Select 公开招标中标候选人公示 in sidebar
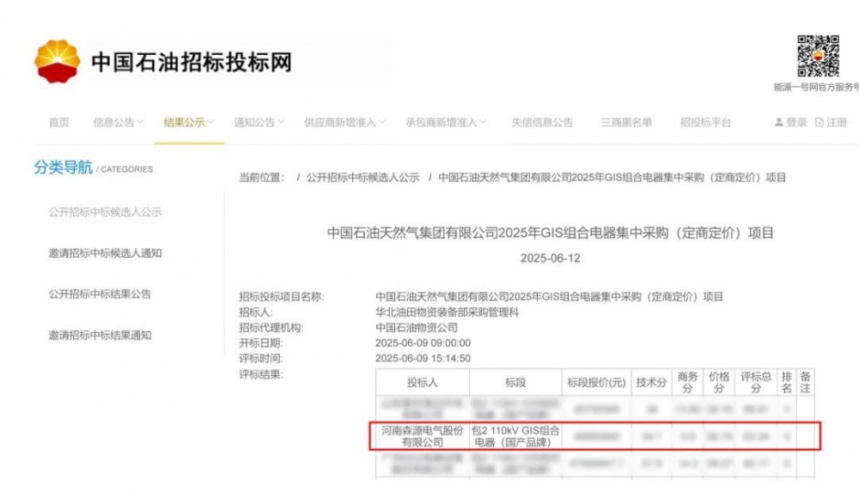The height and width of the screenshot is (504, 859). [x=105, y=212]
